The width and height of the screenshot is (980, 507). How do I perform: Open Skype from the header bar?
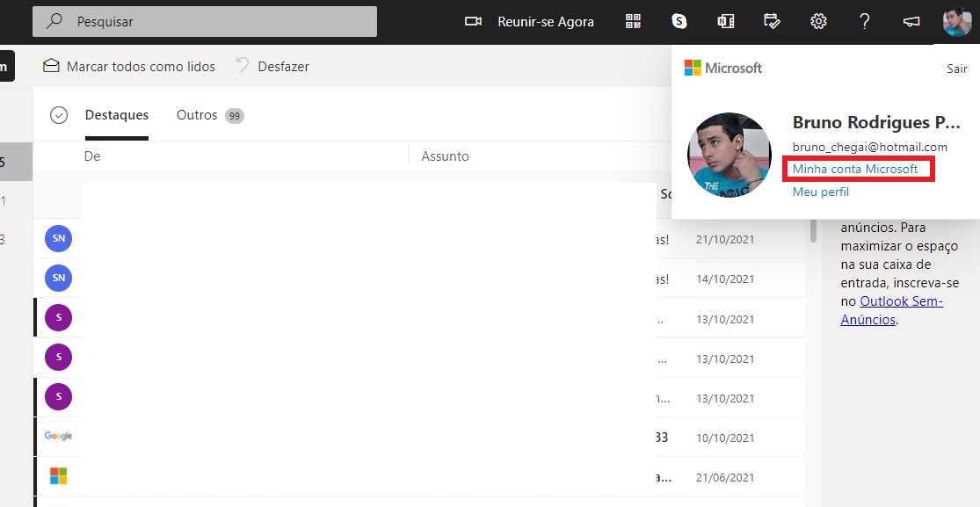(x=679, y=21)
